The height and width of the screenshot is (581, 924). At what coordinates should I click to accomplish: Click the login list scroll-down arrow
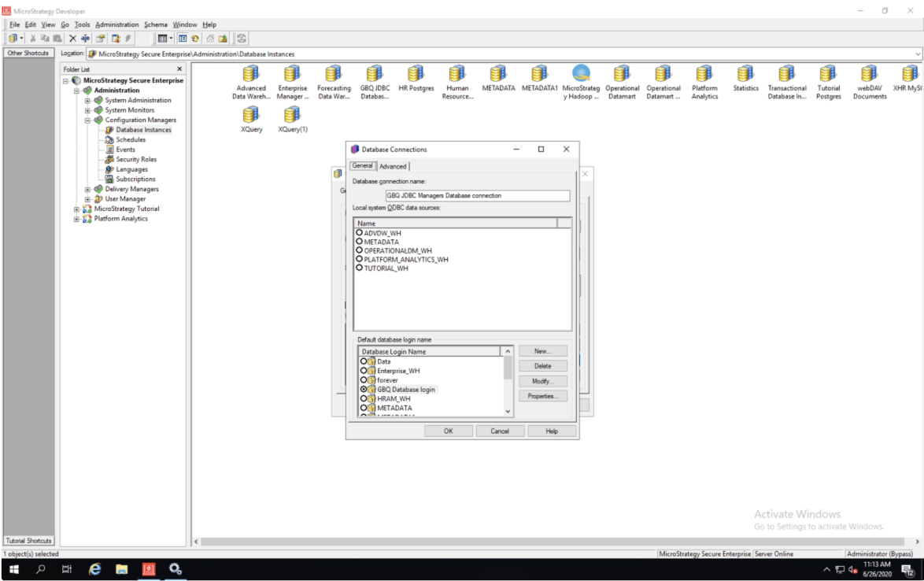508,411
